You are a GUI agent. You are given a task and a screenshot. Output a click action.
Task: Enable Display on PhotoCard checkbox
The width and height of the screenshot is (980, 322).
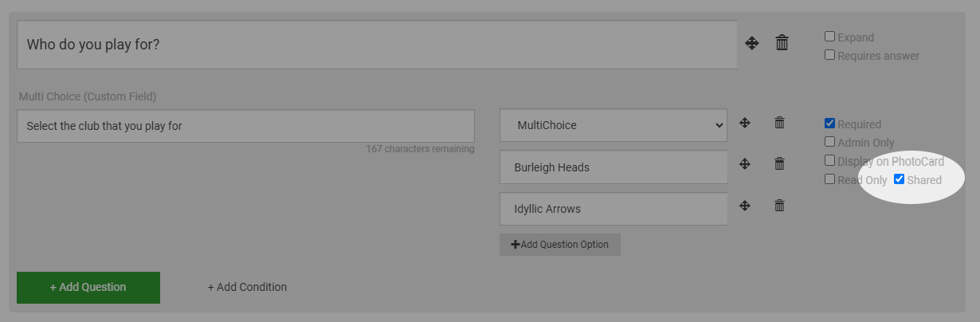(829, 160)
